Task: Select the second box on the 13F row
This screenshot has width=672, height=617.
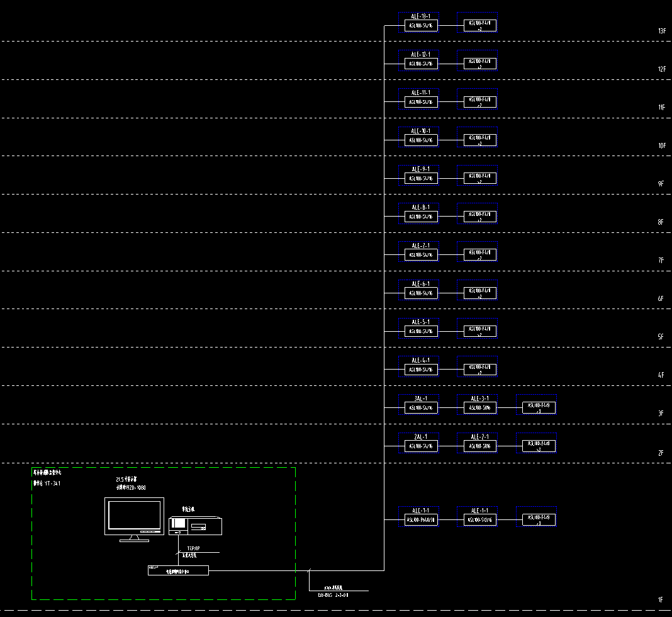Action: pyautogui.click(x=479, y=26)
